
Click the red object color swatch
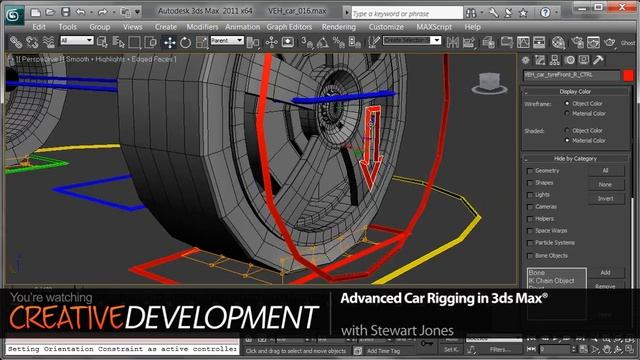click(x=628, y=75)
